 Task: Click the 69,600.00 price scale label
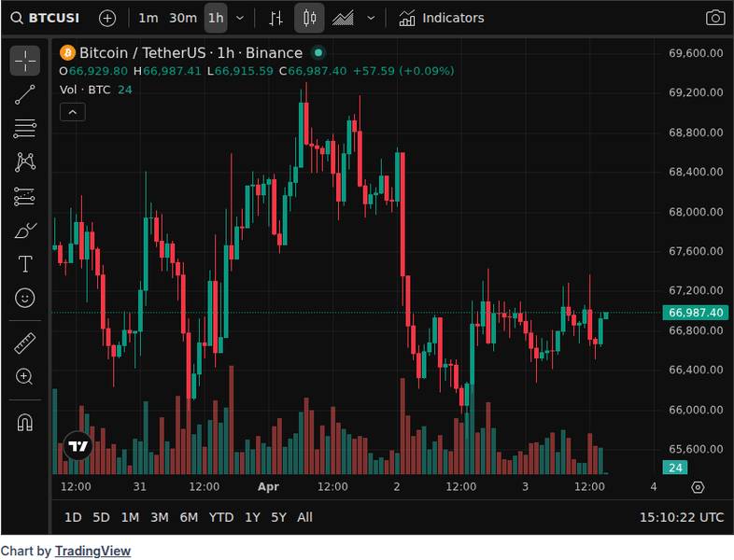[x=696, y=53]
